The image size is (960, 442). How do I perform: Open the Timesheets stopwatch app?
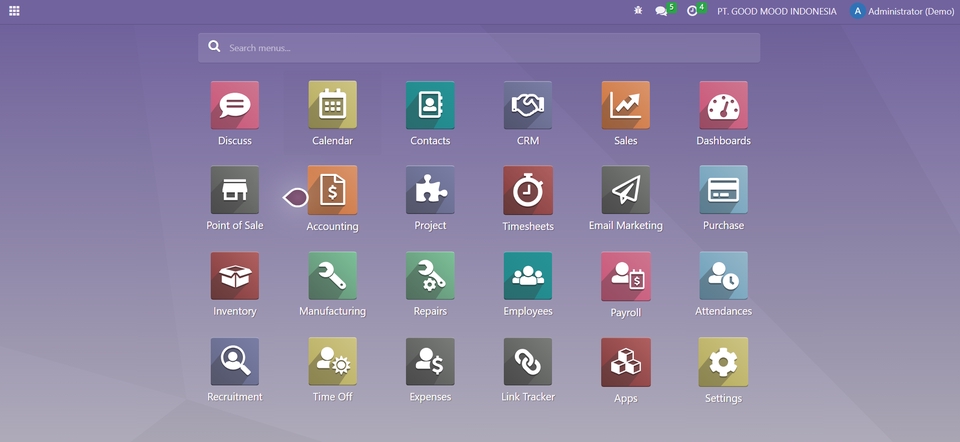pos(528,190)
